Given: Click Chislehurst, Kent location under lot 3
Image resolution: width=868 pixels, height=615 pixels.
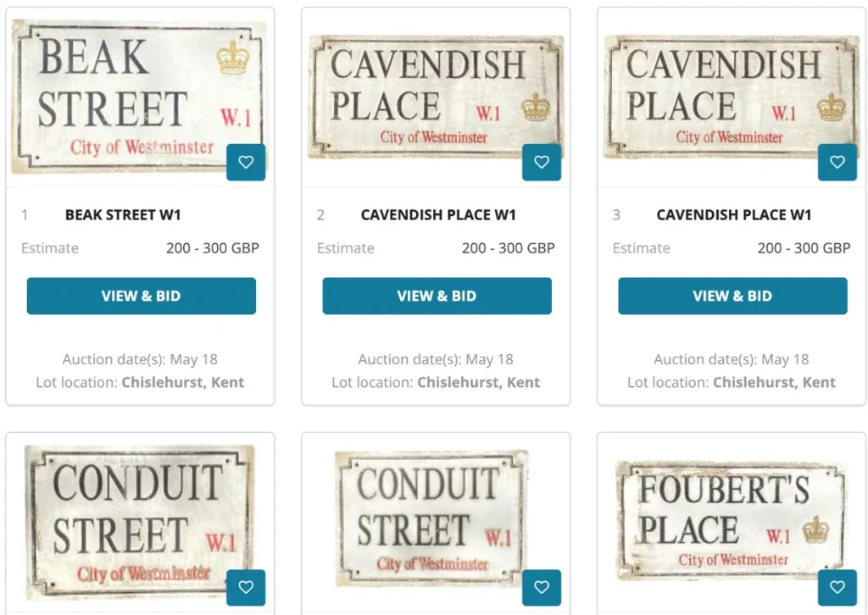Looking at the screenshot, I should 774,382.
